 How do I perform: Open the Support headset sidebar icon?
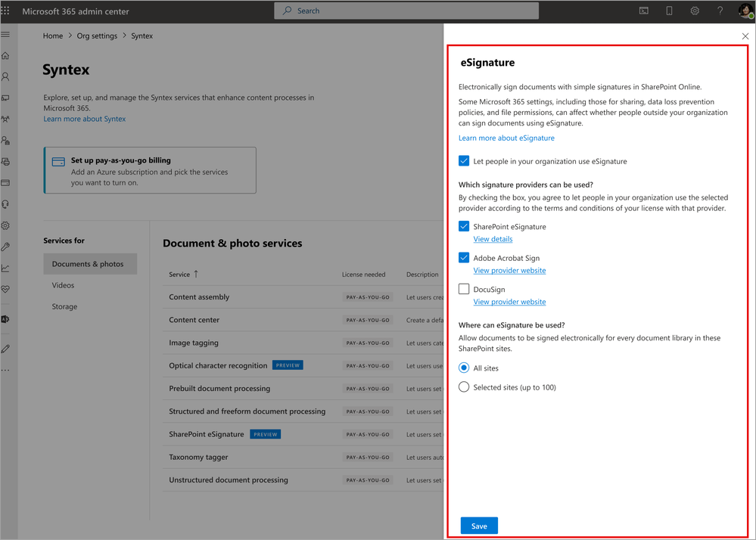(x=5, y=204)
